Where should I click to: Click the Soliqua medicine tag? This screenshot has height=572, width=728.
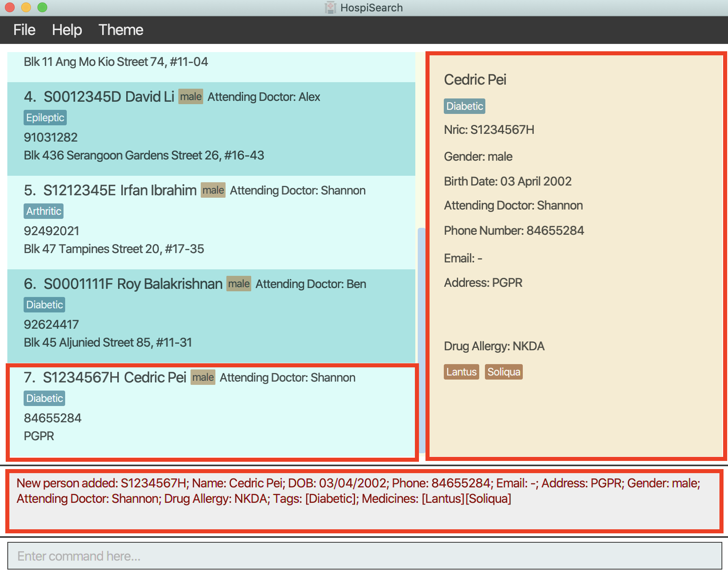[x=504, y=372]
